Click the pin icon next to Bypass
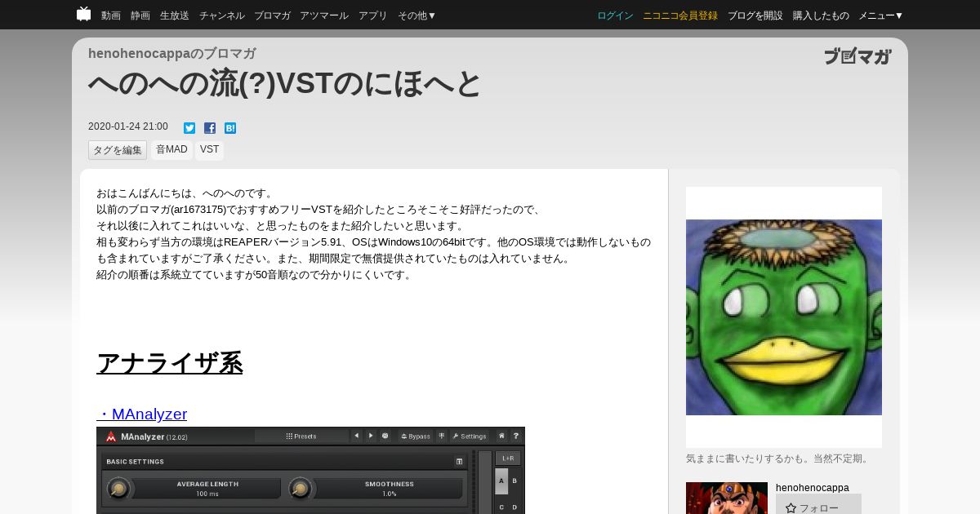Screen dimensions: 980x514 [x=441, y=436]
